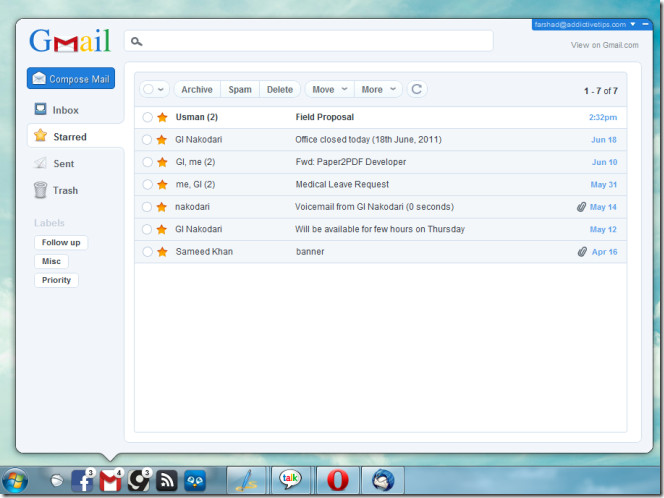The width and height of the screenshot is (664, 498).
Task: Click the Inbox folder icon
Action: [40, 109]
